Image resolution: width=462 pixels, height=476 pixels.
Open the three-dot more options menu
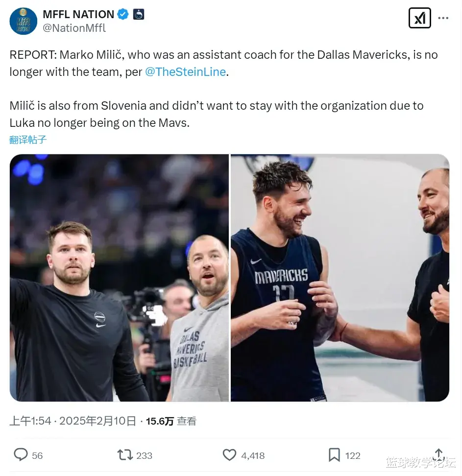coord(443,18)
